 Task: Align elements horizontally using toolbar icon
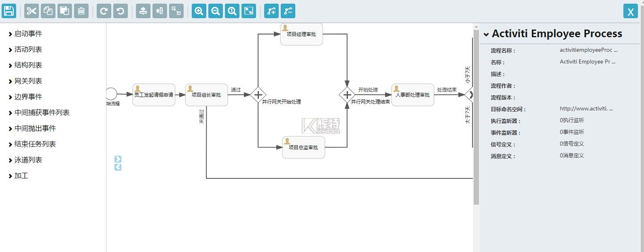point(160,11)
